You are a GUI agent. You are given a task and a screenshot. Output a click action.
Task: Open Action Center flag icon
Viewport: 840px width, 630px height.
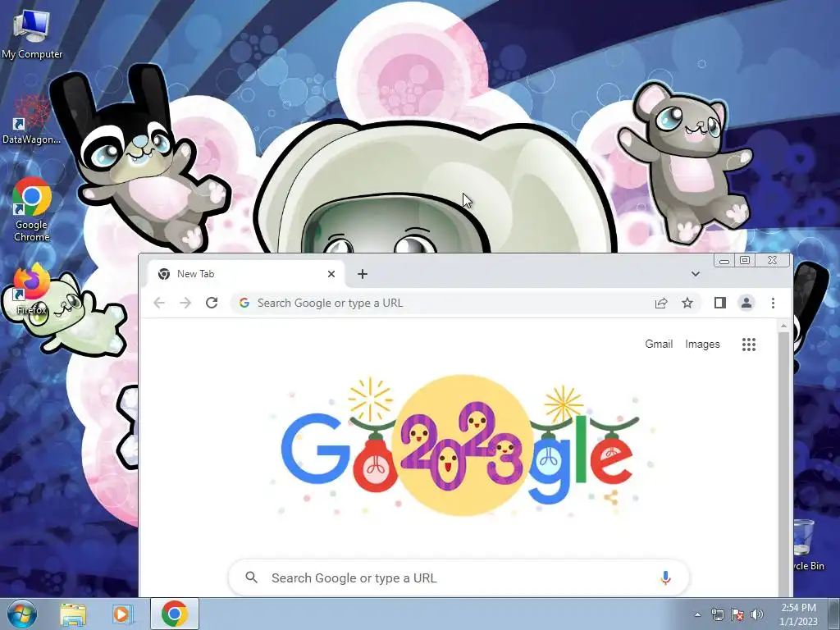click(x=737, y=614)
